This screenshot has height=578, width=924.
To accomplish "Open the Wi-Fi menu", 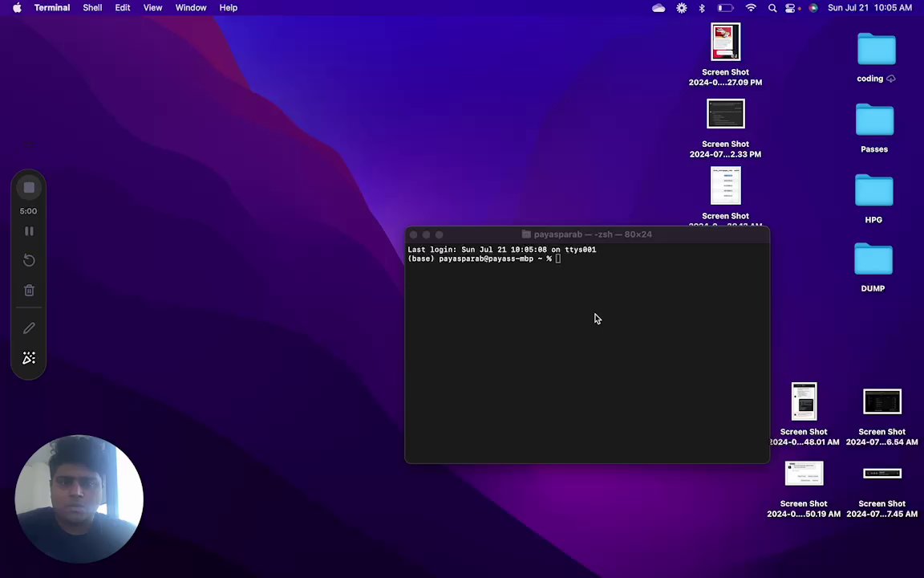I will coord(751,8).
